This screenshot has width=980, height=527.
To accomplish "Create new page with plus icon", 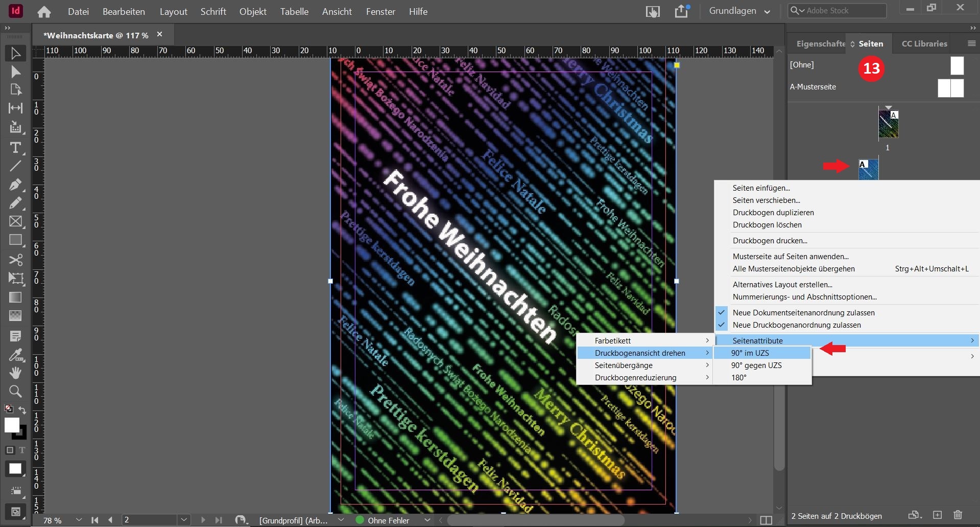I will (937, 515).
